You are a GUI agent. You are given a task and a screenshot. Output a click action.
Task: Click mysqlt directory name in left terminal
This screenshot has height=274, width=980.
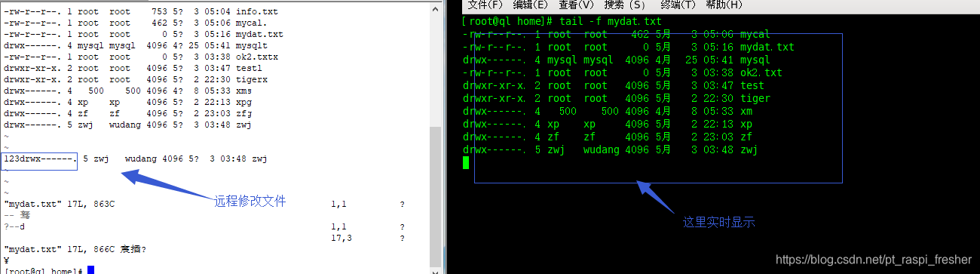[252, 45]
